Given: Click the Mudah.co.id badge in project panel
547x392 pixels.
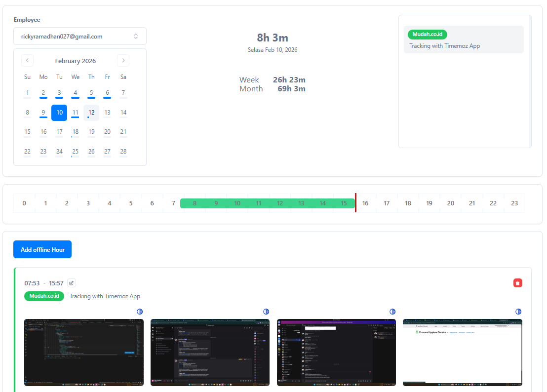Looking at the screenshot, I should [x=428, y=34].
